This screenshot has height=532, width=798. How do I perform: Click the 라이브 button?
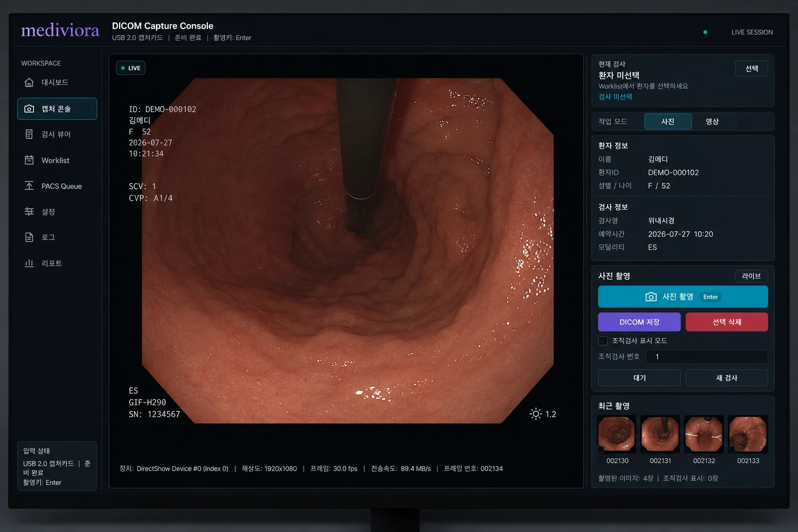pyautogui.click(x=751, y=276)
